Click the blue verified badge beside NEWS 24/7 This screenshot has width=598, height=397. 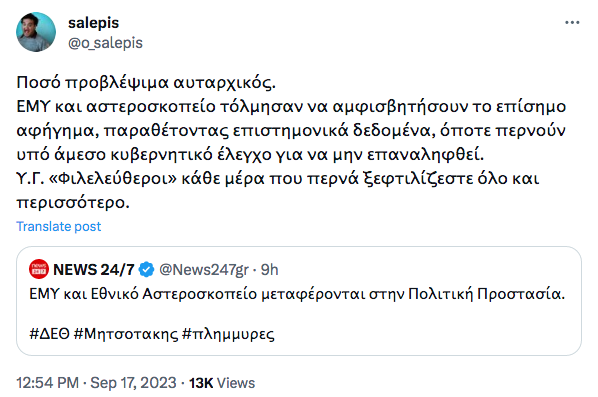point(146,270)
